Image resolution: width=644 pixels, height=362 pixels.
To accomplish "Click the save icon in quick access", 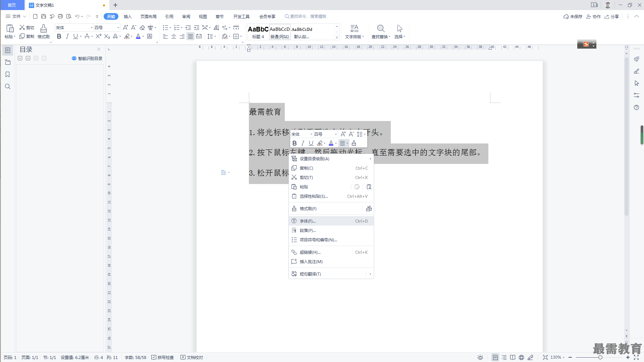I will [44, 16].
